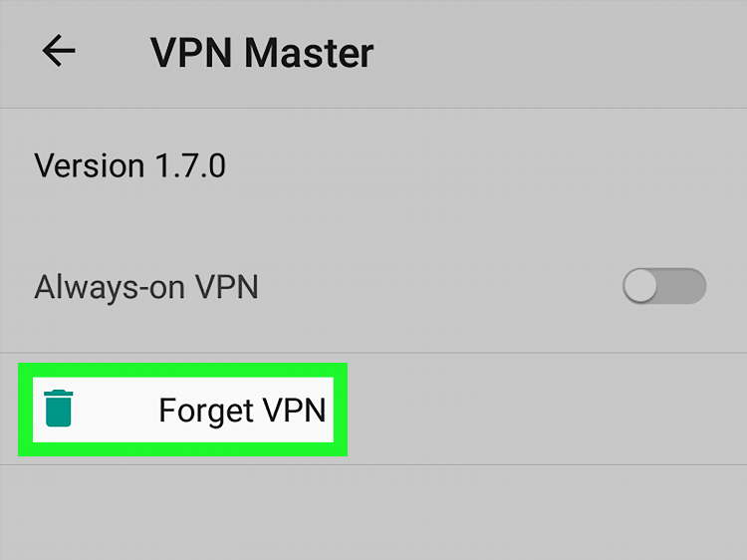This screenshot has height=560, width=747.
Task: Click the word Forget in Forget VPN
Action: (x=206, y=411)
